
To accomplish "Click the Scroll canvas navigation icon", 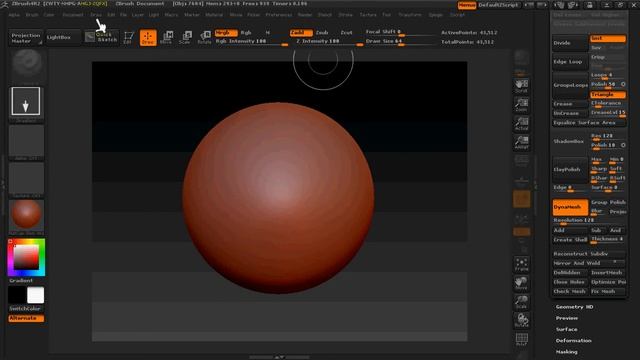I will tap(521, 86).
